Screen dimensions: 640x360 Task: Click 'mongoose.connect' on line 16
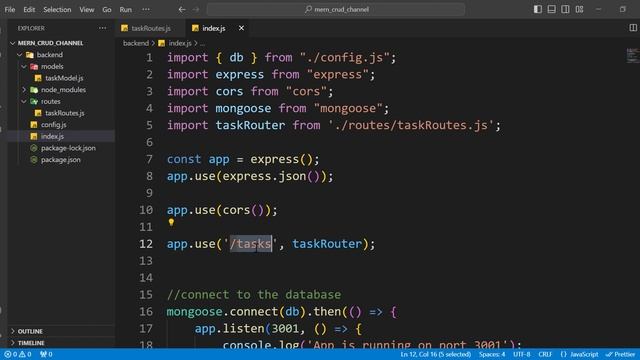coord(222,311)
